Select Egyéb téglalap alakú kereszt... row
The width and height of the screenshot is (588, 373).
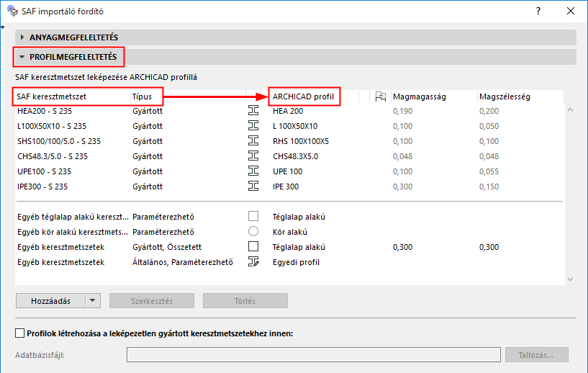point(289,217)
